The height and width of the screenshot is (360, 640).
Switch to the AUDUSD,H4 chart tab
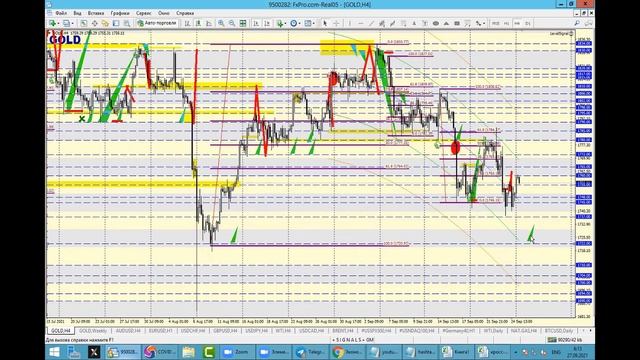[x=128, y=331]
